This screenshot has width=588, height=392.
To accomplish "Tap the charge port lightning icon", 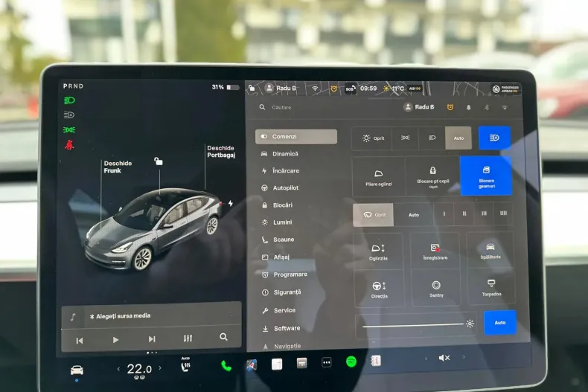I will (x=230, y=203).
